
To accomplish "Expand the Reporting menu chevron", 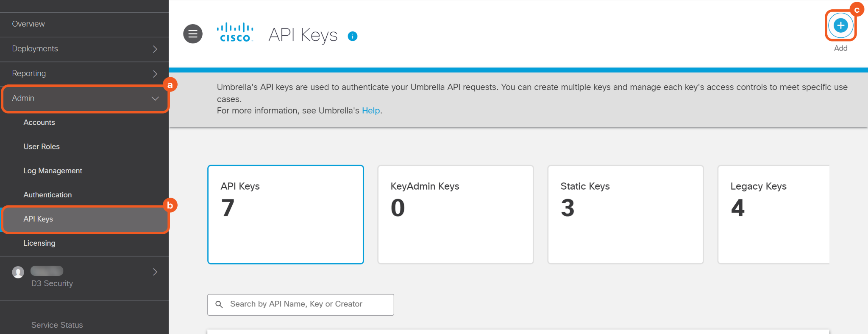I will click(155, 74).
